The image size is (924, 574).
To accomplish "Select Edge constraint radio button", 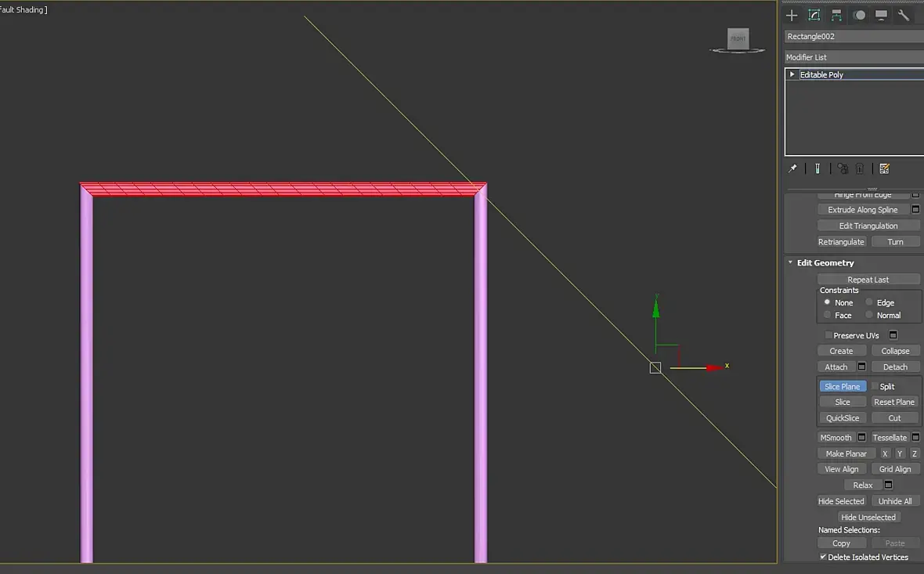I will [x=868, y=302].
